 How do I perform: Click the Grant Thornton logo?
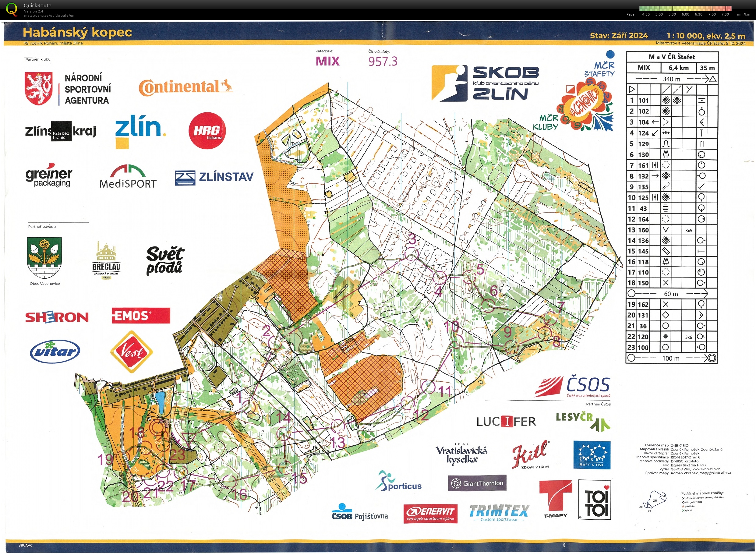click(x=477, y=483)
